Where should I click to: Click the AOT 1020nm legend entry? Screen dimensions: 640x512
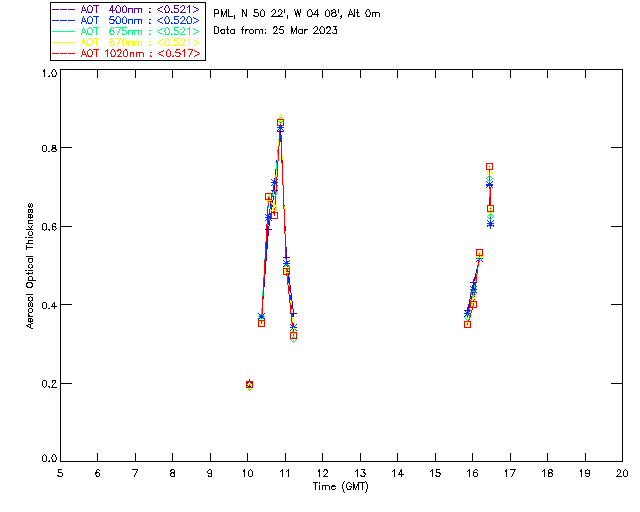click(x=126, y=53)
